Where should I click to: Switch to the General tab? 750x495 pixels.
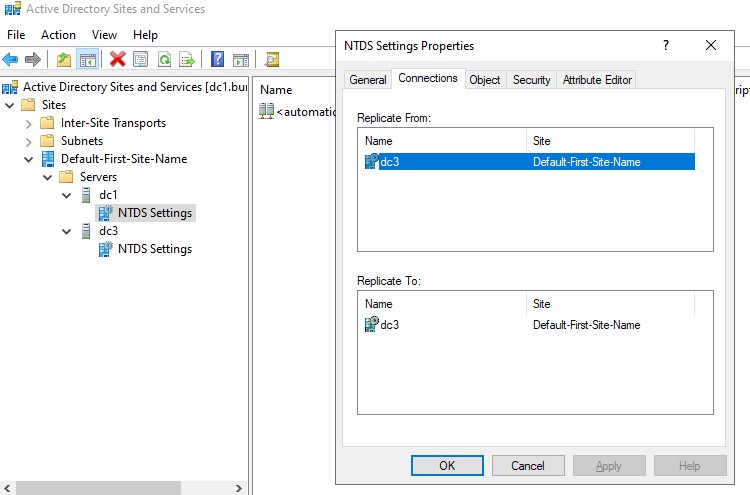(368, 79)
